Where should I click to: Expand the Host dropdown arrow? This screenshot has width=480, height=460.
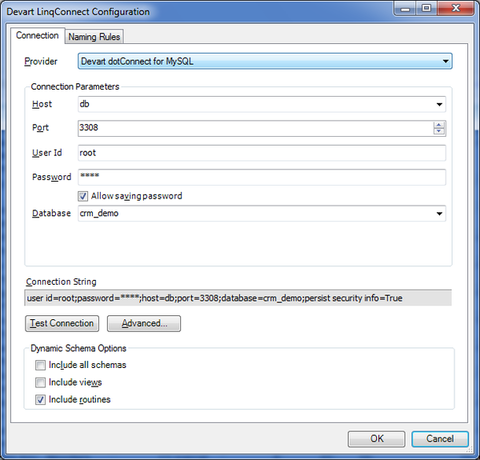[x=439, y=104]
